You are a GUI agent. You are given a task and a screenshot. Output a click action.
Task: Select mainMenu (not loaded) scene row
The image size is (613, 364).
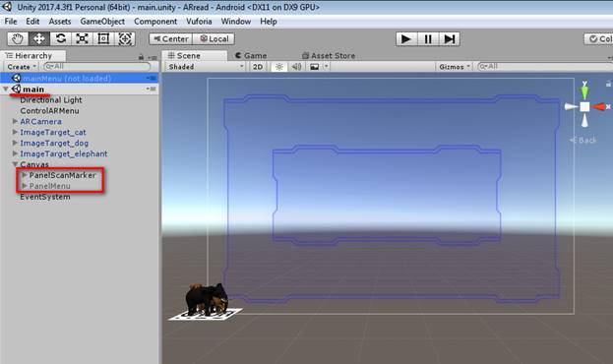(80, 78)
